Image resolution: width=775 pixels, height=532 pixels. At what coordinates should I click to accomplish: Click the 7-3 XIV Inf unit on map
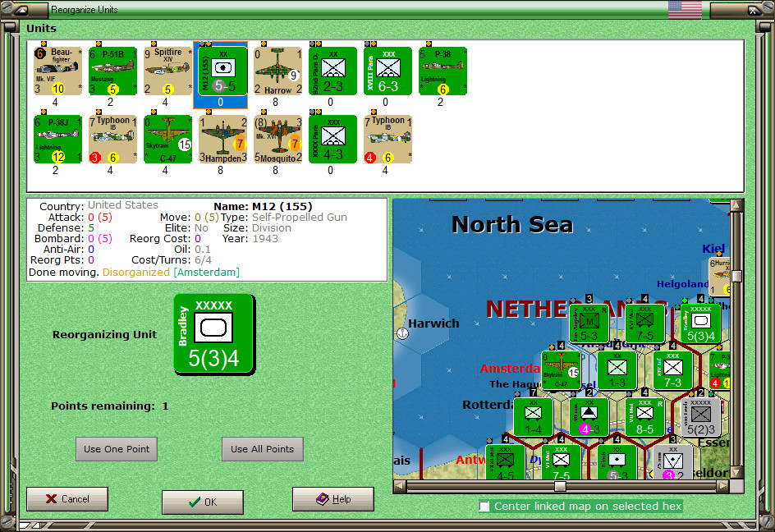tap(672, 371)
